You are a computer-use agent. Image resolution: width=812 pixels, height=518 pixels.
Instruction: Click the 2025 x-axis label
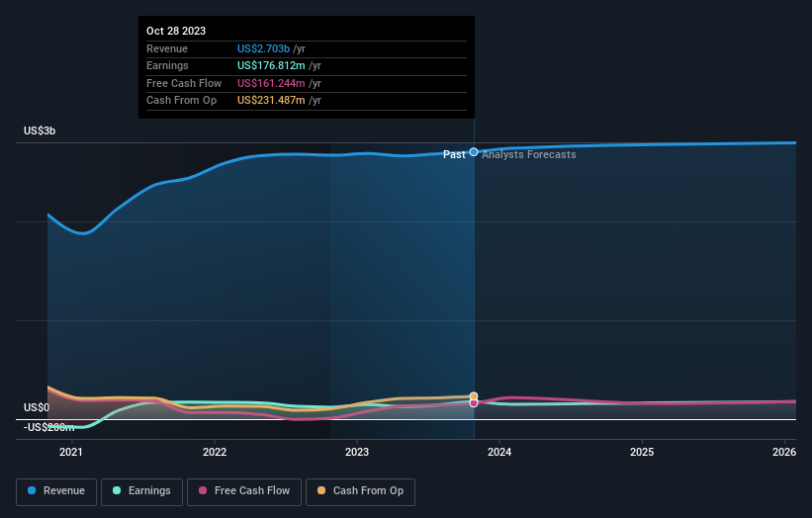(x=642, y=452)
